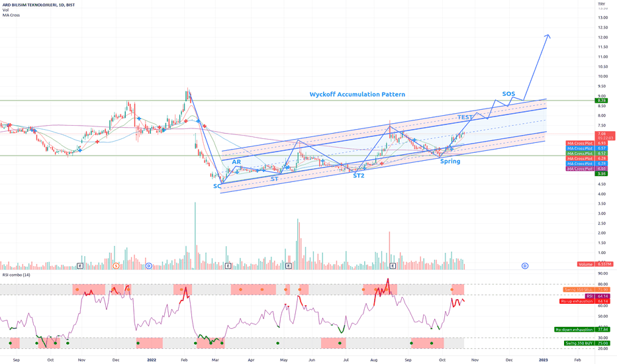Click the Swing 350 BUY 25.00 label
The image size is (617, 364).
[x=587, y=343]
